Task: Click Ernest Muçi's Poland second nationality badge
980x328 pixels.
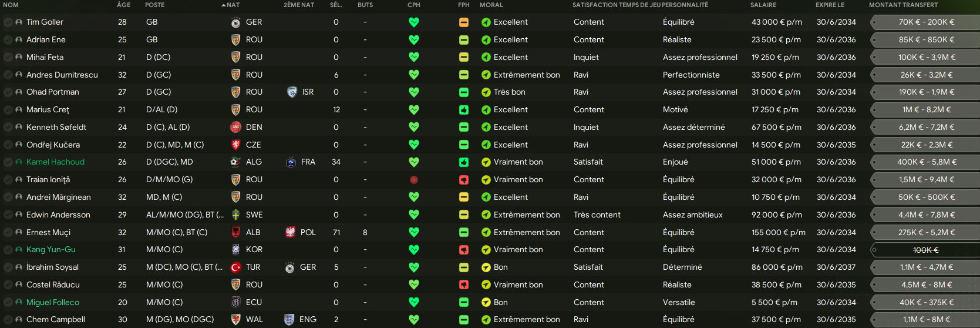Action: [x=290, y=232]
